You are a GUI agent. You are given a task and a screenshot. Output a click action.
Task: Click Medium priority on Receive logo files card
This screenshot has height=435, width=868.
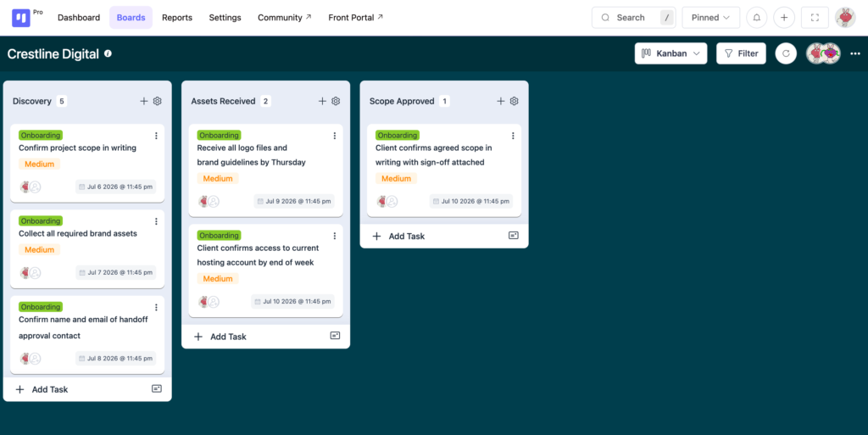pyautogui.click(x=218, y=178)
